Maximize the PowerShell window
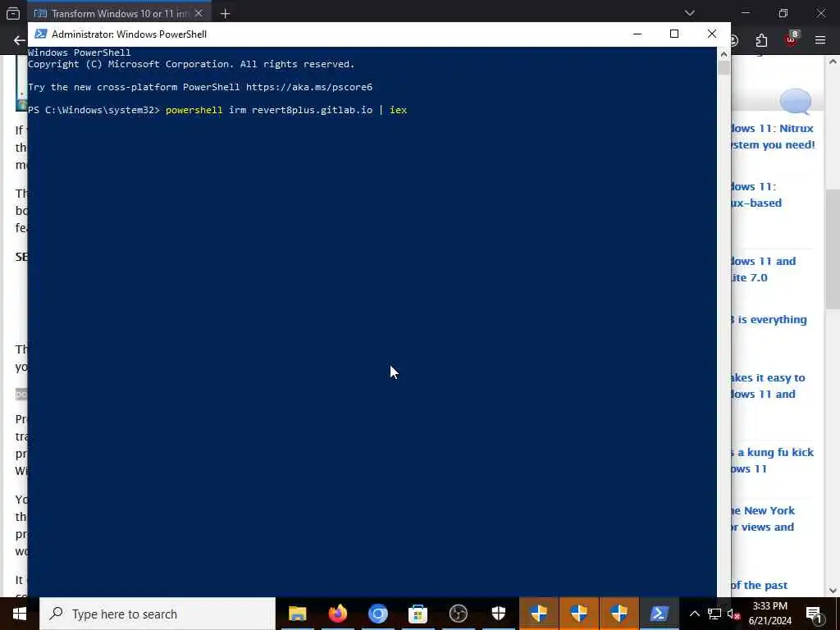Screen dimensions: 840x630 tap(674, 34)
